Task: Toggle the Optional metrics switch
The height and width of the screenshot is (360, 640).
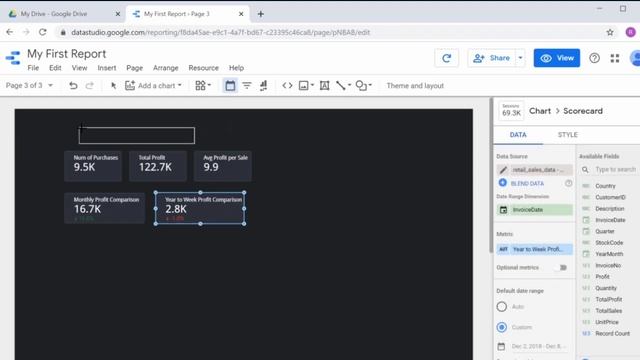Action: (x=562, y=267)
